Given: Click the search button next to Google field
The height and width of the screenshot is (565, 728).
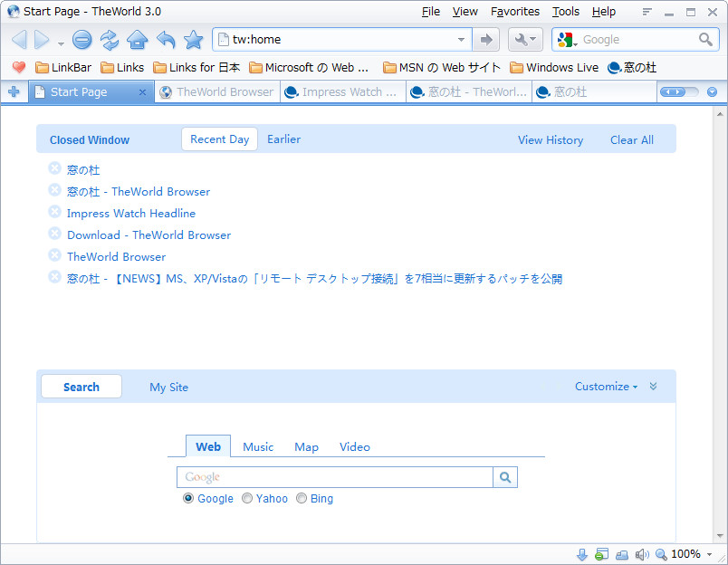Looking at the screenshot, I should tap(505, 477).
